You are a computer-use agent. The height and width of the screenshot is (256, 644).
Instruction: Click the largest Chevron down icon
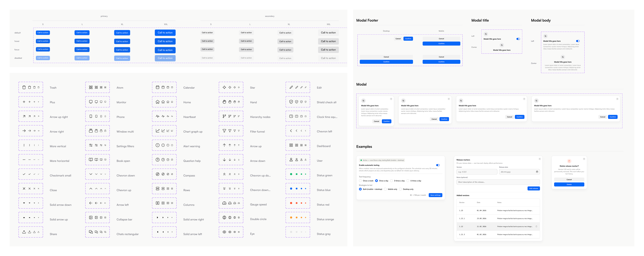click(91, 174)
